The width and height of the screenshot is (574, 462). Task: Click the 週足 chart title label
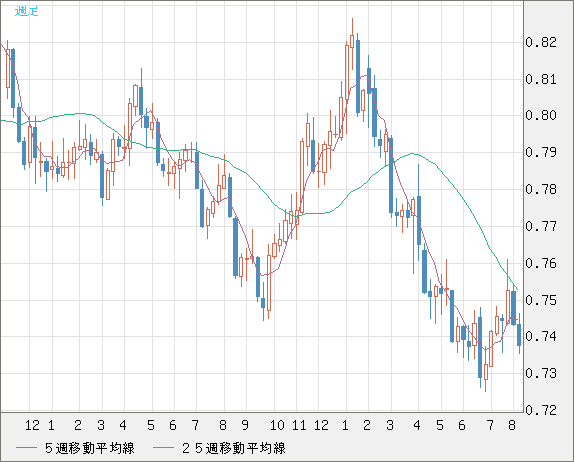click(x=26, y=11)
